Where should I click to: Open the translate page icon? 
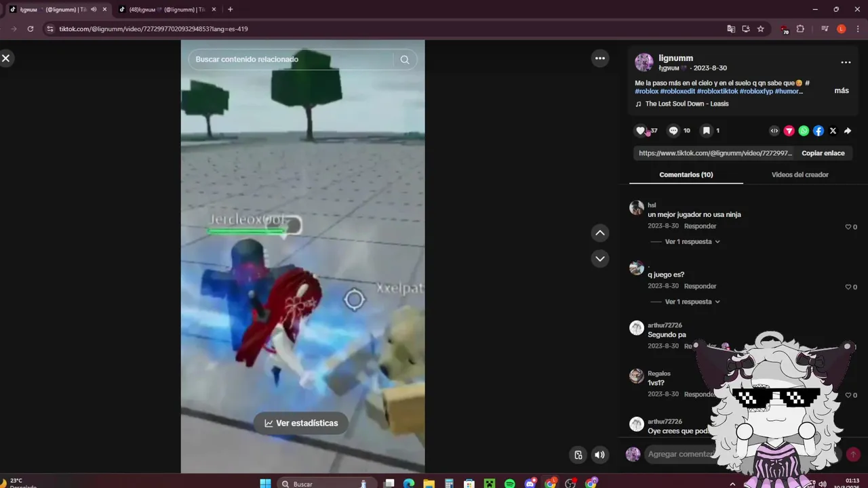[731, 29]
